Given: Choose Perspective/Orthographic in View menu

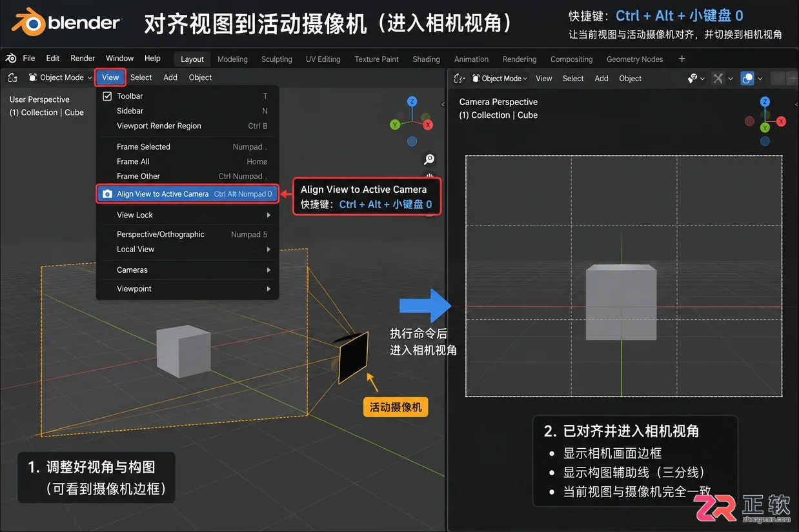Looking at the screenshot, I should (x=187, y=235).
